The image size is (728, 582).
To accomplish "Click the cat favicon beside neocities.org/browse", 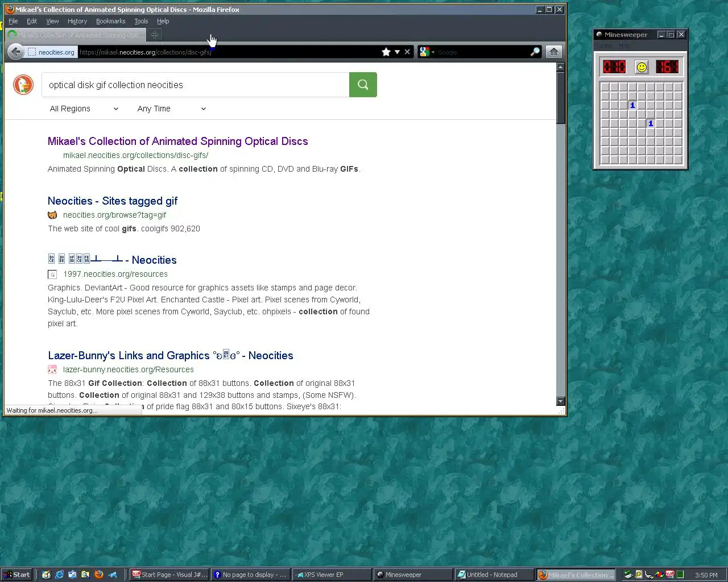I will tap(52, 215).
